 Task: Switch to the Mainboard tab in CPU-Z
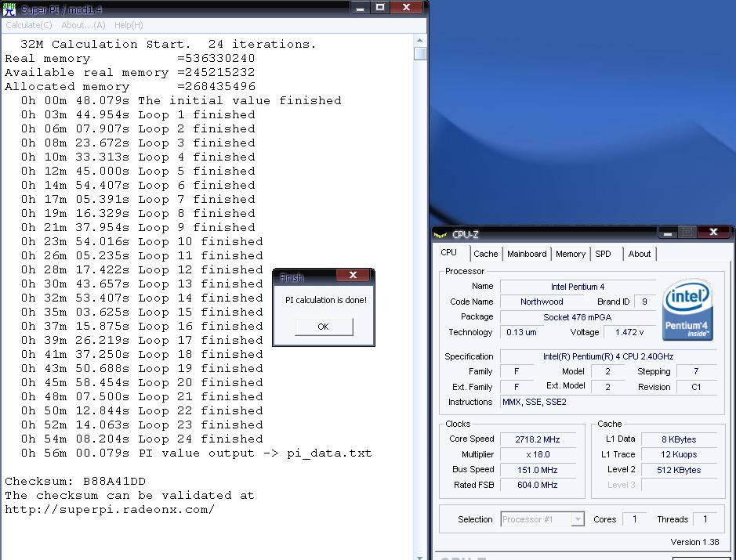(527, 254)
